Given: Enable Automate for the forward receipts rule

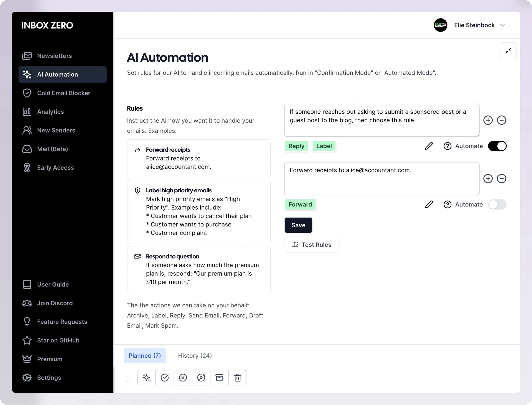Looking at the screenshot, I should (x=497, y=204).
